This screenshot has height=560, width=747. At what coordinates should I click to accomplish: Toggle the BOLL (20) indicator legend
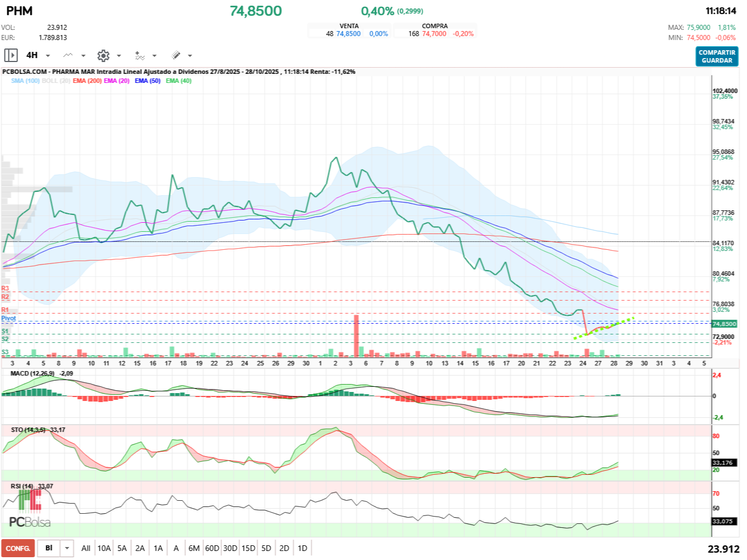(x=56, y=81)
